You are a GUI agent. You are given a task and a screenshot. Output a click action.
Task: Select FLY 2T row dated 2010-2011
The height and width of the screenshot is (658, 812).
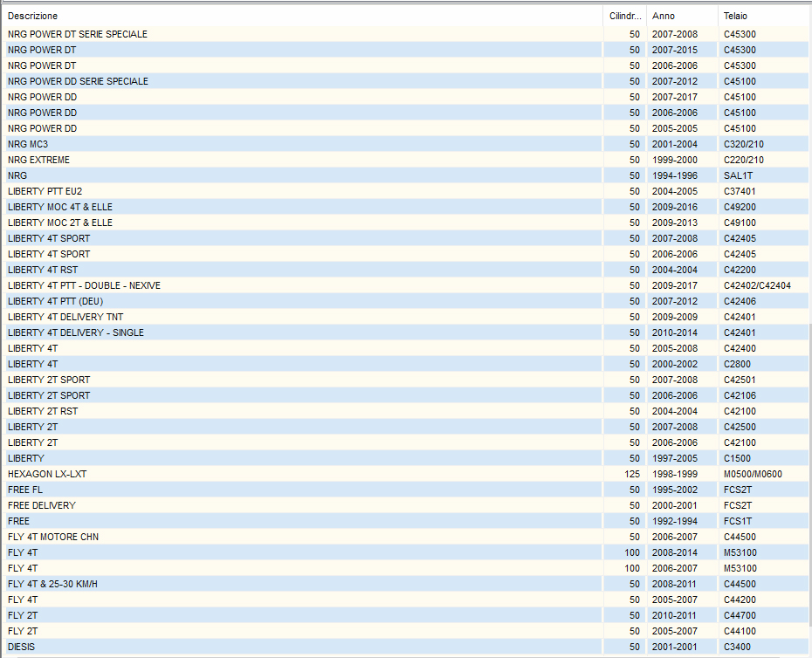coord(405,615)
